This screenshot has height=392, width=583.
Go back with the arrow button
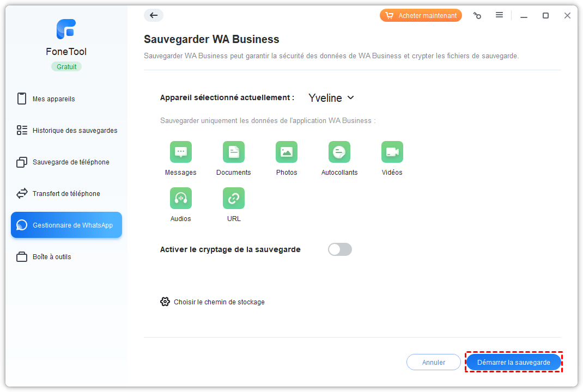click(x=154, y=15)
